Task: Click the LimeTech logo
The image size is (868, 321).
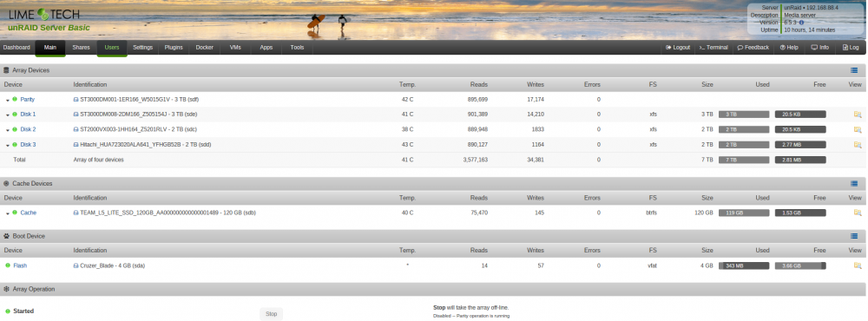Action: click(x=43, y=15)
